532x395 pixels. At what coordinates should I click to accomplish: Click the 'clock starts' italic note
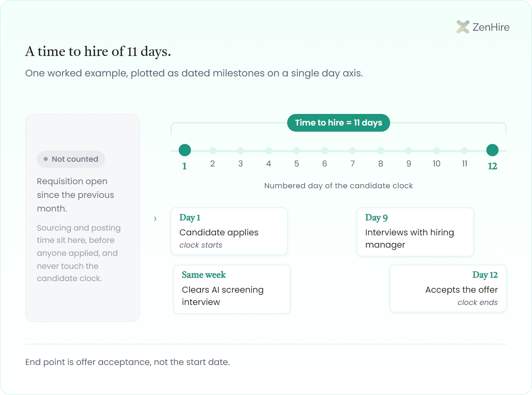tap(201, 245)
